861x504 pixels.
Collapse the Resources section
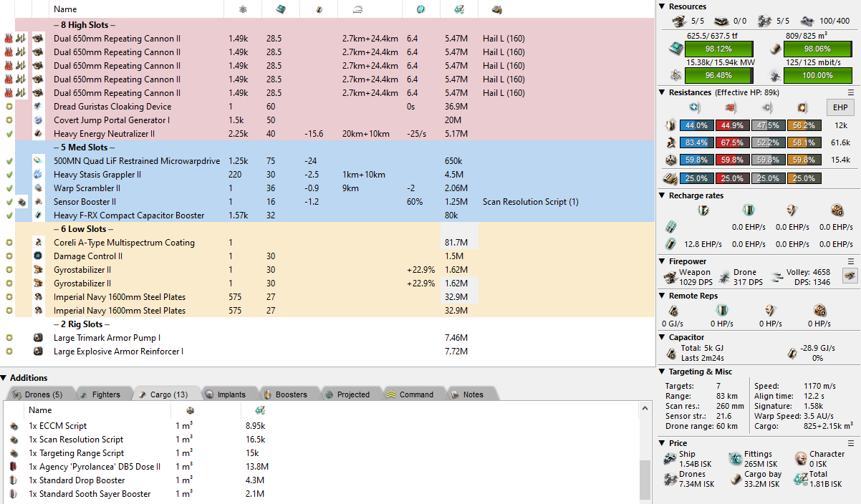662,6
